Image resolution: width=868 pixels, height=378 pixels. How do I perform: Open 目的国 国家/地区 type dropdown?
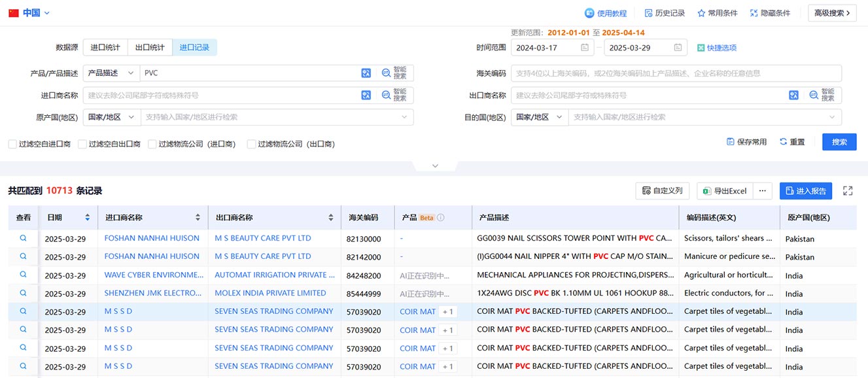(540, 117)
